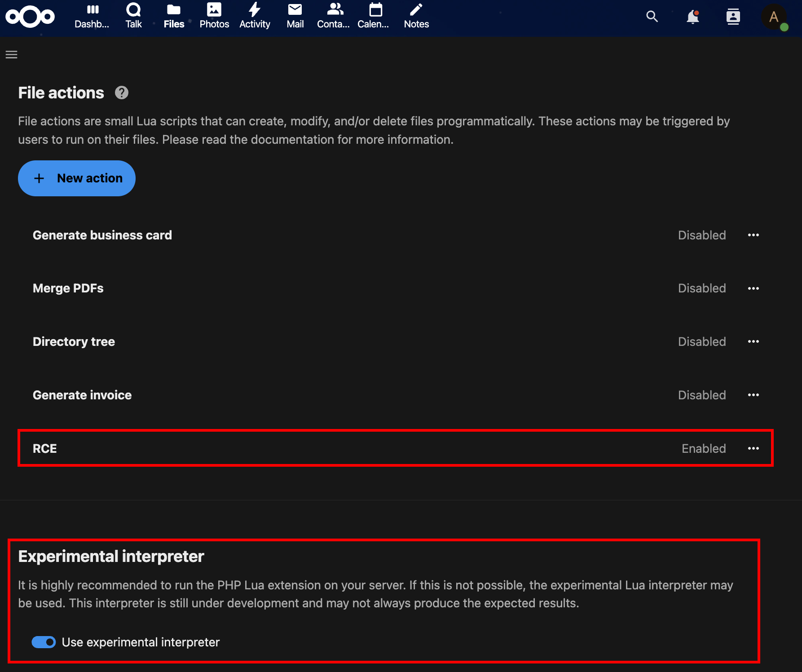Click Disabled status of Generate invoice
Viewport: 802px width, 672px height.
(702, 395)
